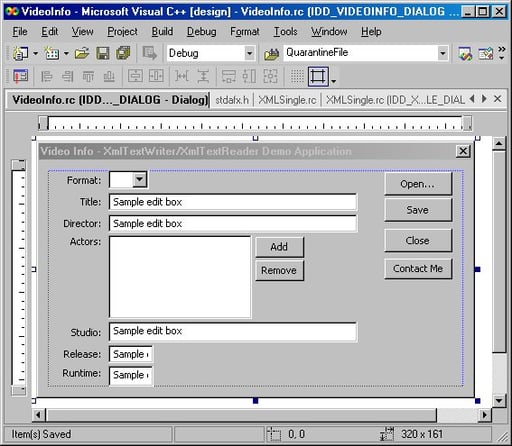Close the active document tab

[497, 99]
